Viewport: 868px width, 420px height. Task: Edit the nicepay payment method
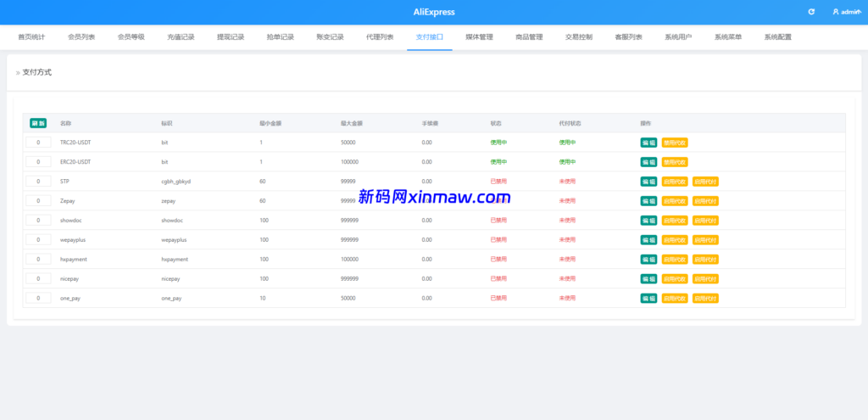tap(648, 278)
